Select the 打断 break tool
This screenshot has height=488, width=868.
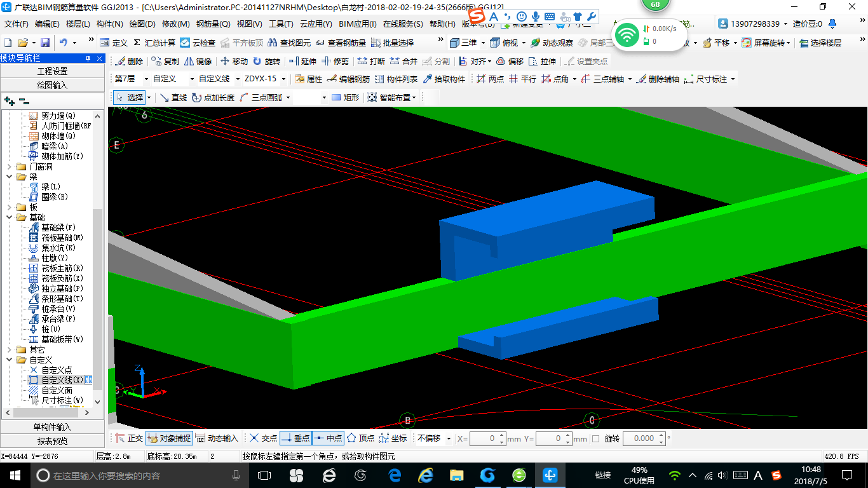tap(371, 61)
